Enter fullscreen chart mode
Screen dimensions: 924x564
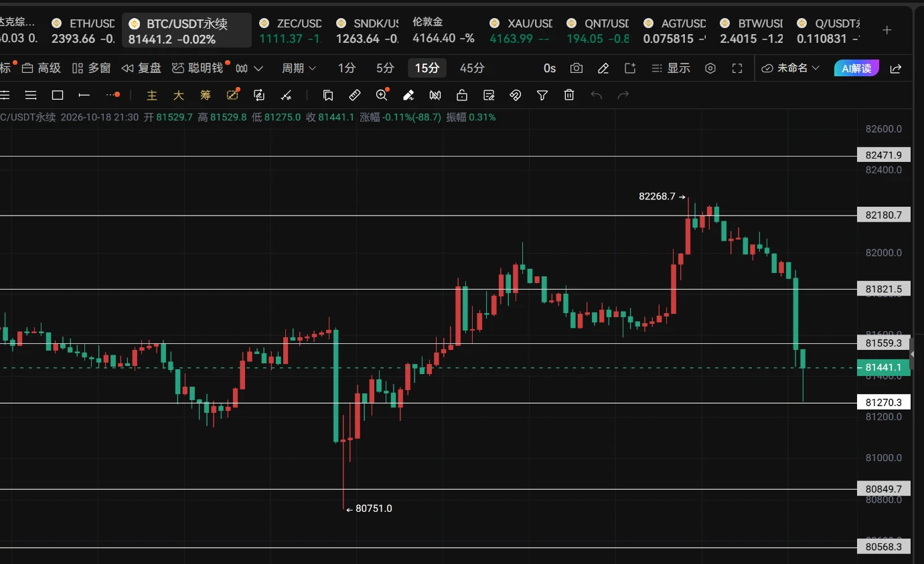click(737, 68)
